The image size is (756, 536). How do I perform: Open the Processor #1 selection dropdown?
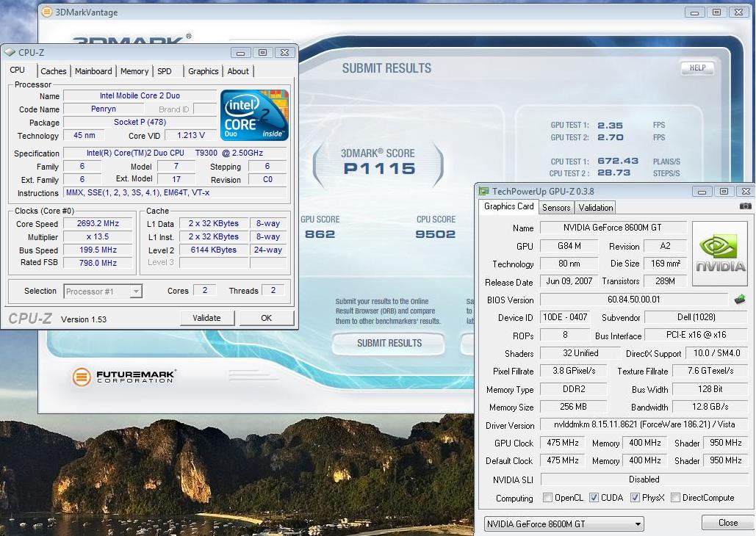coord(103,291)
